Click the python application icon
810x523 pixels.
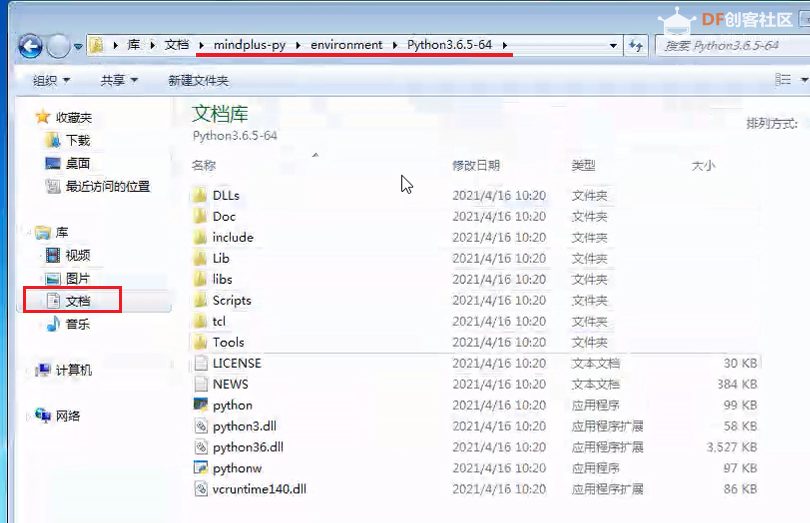pyautogui.click(x=200, y=405)
